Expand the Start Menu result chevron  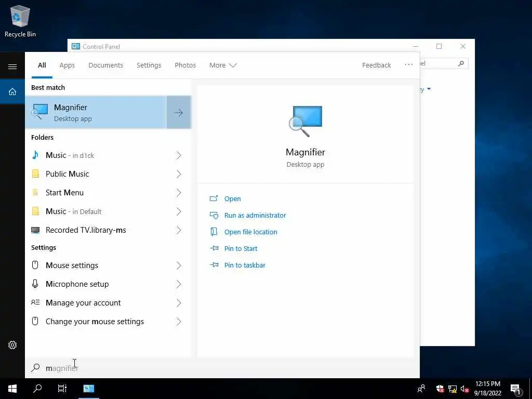(179, 193)
